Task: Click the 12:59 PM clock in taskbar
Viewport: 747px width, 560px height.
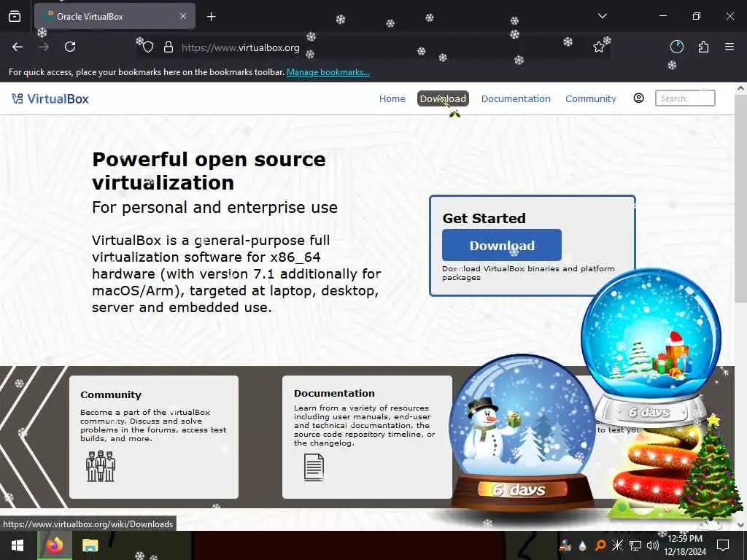Action: click(684, 539)
